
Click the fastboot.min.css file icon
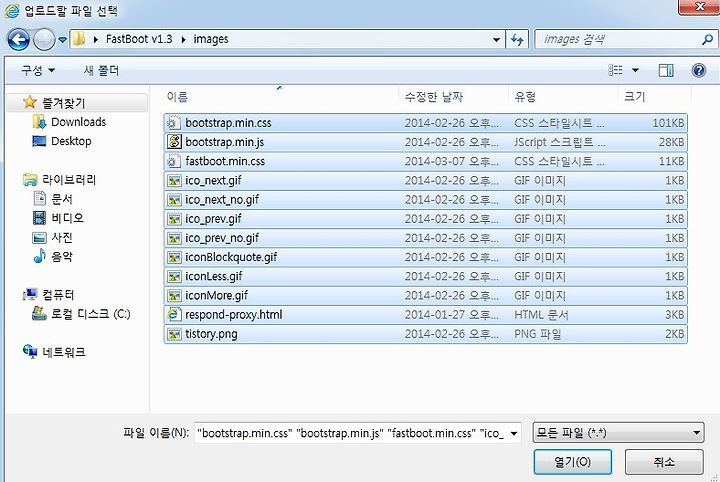[174, 161]
